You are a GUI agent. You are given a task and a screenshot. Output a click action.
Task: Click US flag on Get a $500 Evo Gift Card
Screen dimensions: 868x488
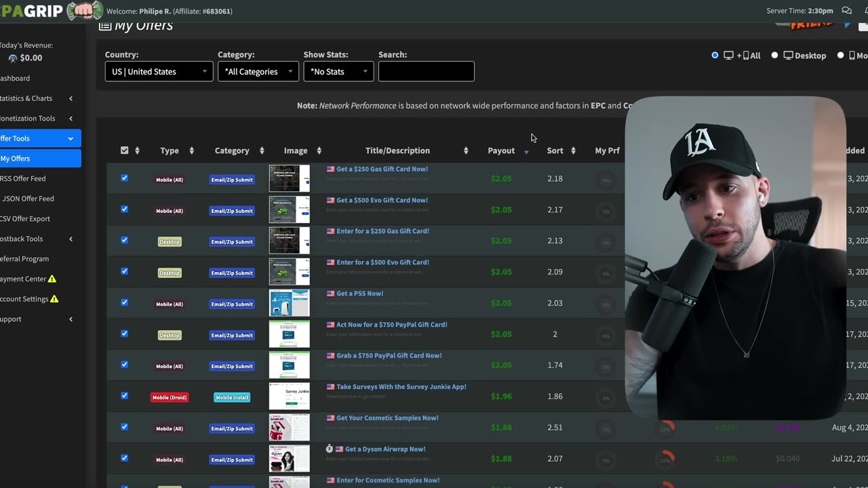pos(331,201)
